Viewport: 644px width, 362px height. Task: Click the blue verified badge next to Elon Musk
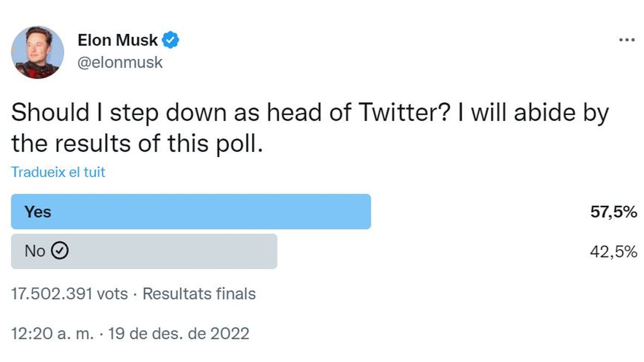170,39
